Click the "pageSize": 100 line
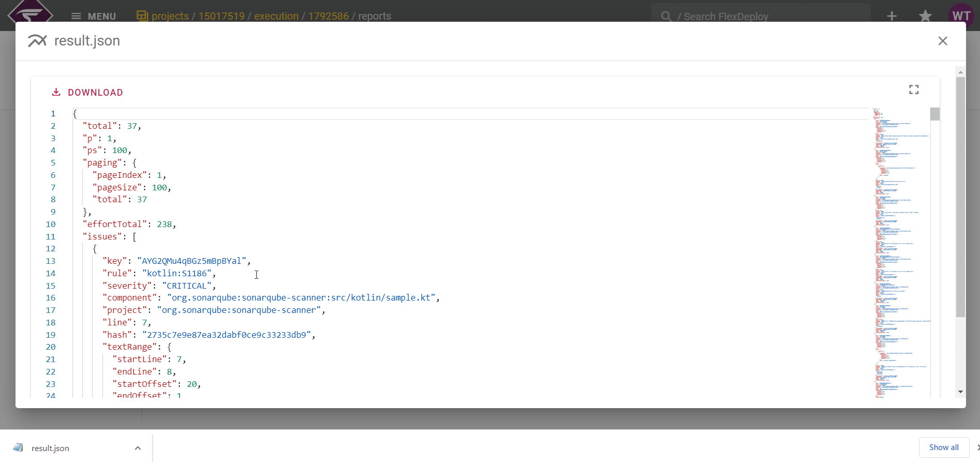Screen dimensions: 980x464 point(132,188)
